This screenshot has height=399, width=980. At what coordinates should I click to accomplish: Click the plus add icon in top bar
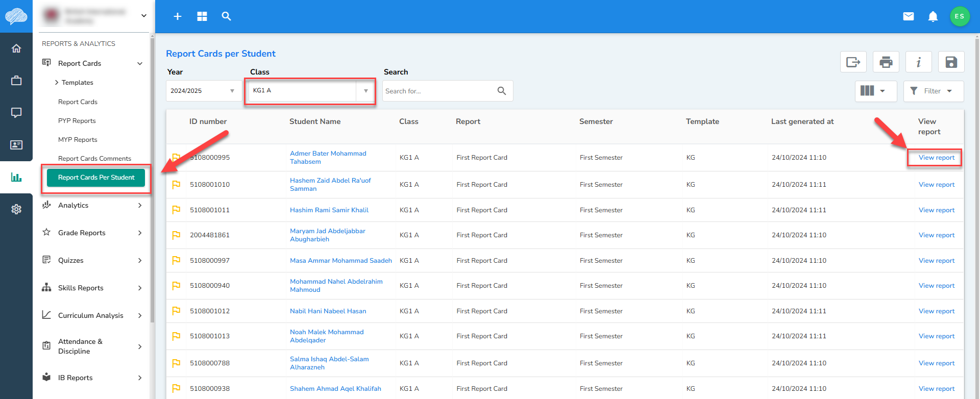(178, 16)
